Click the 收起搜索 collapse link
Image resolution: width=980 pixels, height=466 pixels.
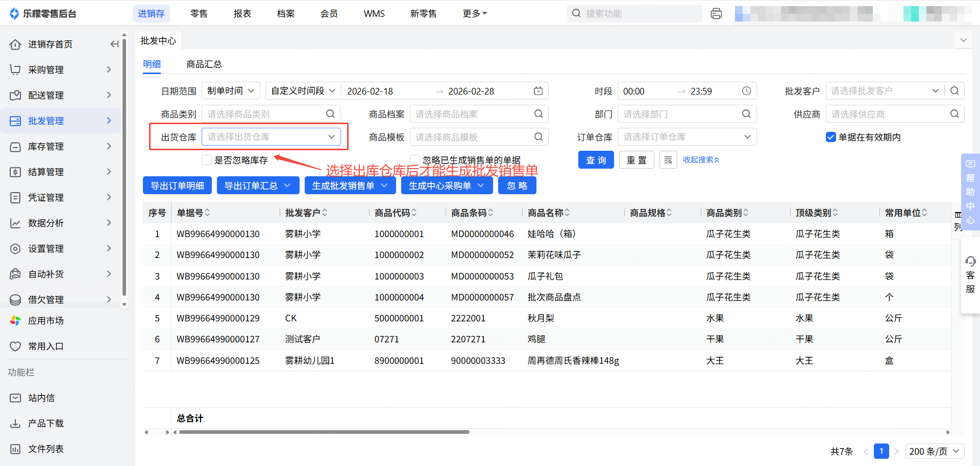[x=701, y=160]
